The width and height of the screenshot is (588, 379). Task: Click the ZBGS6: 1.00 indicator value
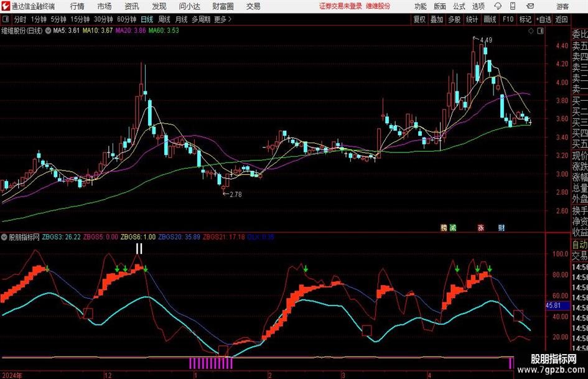point(138,237)
